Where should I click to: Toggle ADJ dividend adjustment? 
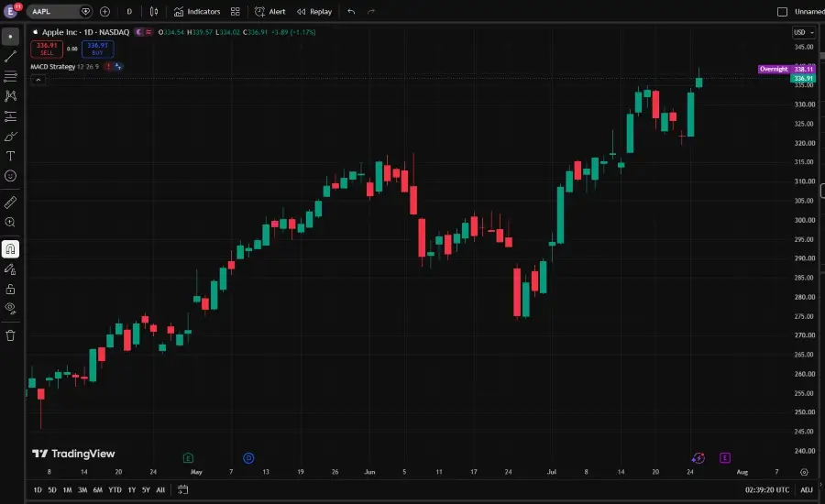click(x=807, y=489)
